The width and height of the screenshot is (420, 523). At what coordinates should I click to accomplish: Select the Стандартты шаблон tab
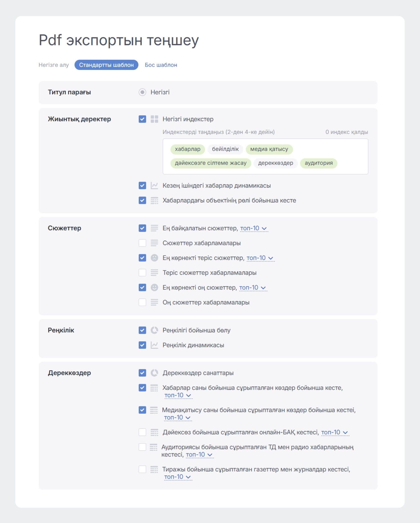pyautogui.click(x=106, y=65)
